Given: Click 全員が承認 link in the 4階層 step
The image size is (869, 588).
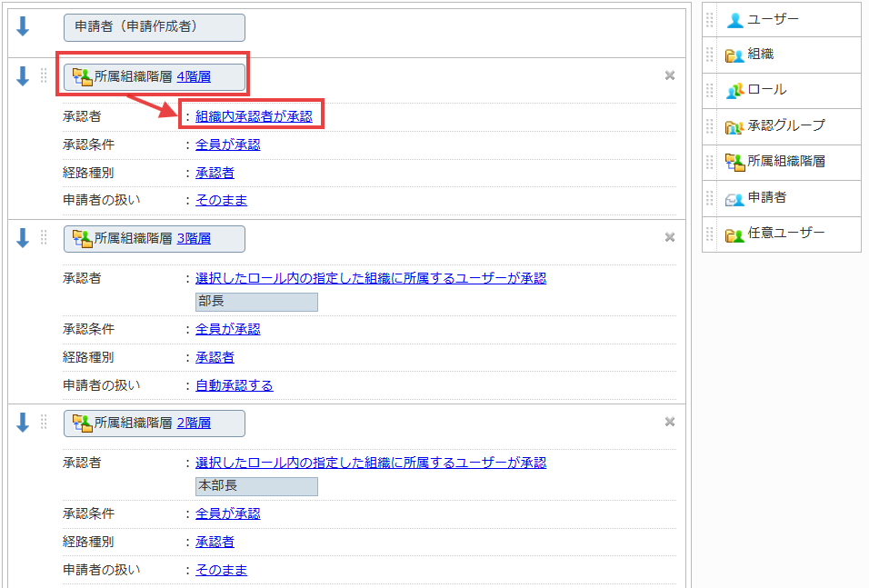Looking at the screenshot, I should (x=228, y=145).
